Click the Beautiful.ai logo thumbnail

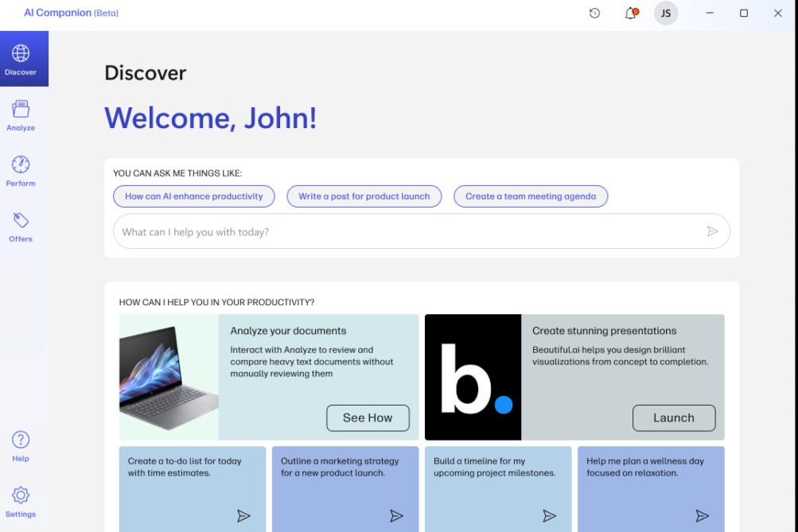tap(473, 377)
